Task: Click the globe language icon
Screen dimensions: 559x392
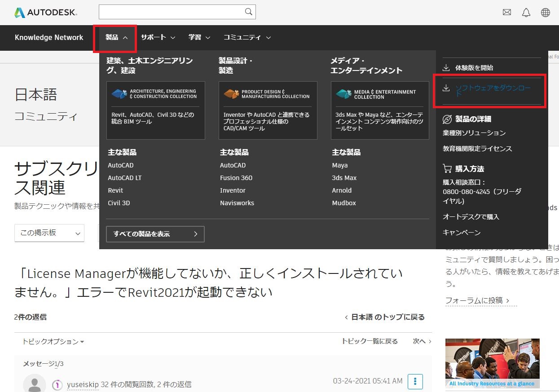Action: pyautogui.click(x=546, y=13)
